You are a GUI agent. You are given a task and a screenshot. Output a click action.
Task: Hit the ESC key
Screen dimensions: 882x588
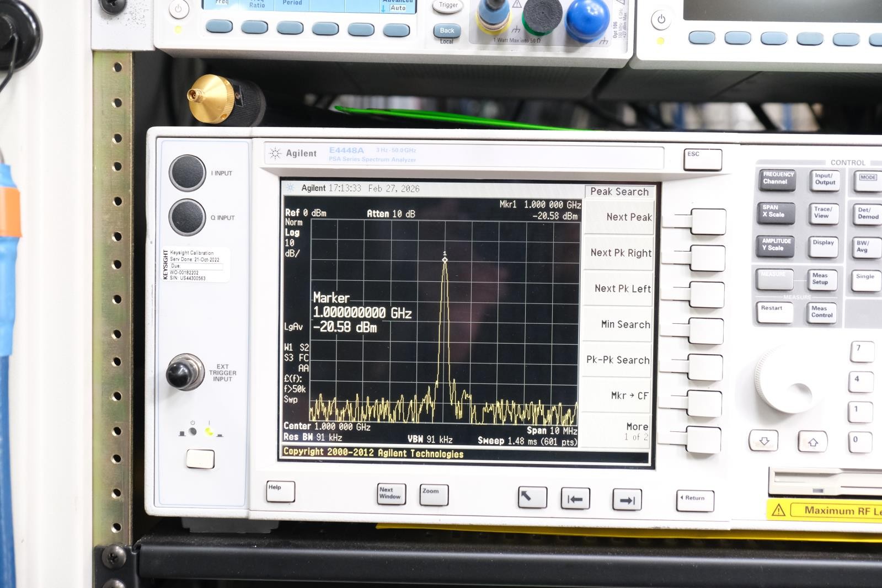[703, 159]
